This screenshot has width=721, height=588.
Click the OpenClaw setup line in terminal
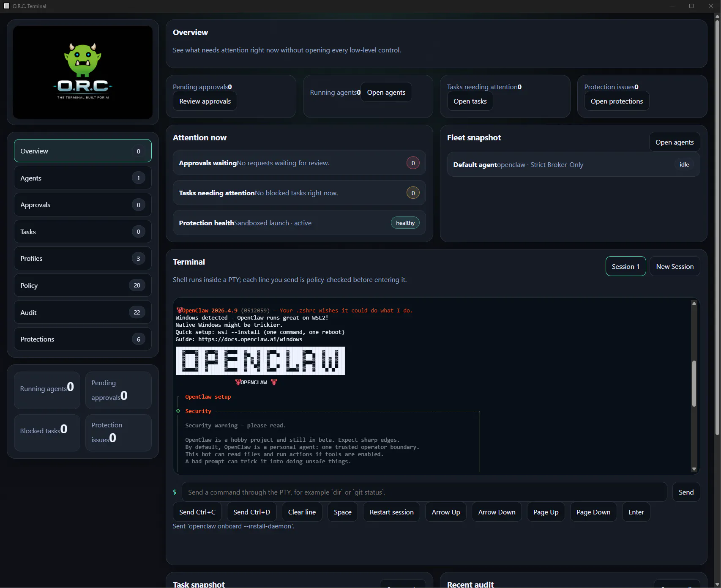pos(208,397)
